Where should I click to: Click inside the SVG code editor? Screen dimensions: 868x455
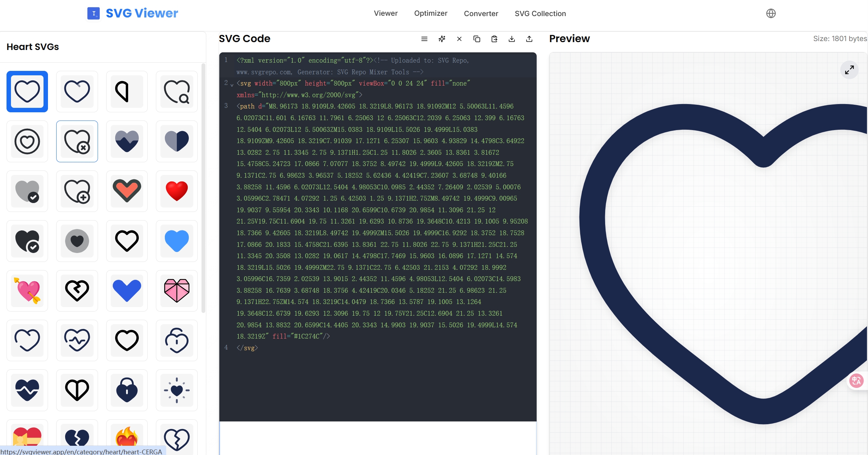pyautogui.click(x=378, y=237)
